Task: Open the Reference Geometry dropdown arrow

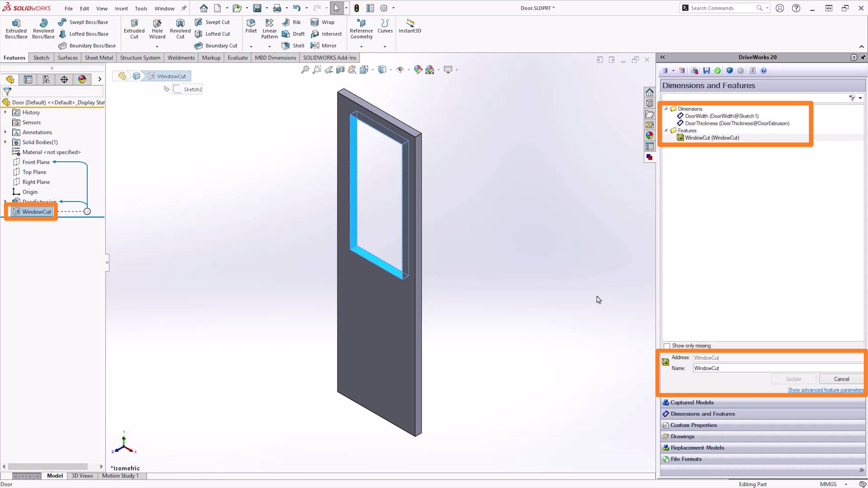Action: coord(361,47)
